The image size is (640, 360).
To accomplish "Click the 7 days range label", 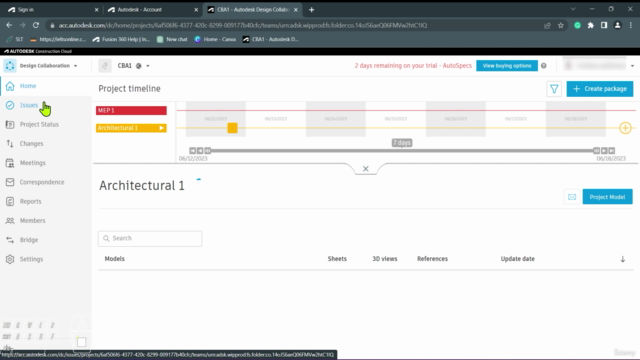I will tap(402, 142).
